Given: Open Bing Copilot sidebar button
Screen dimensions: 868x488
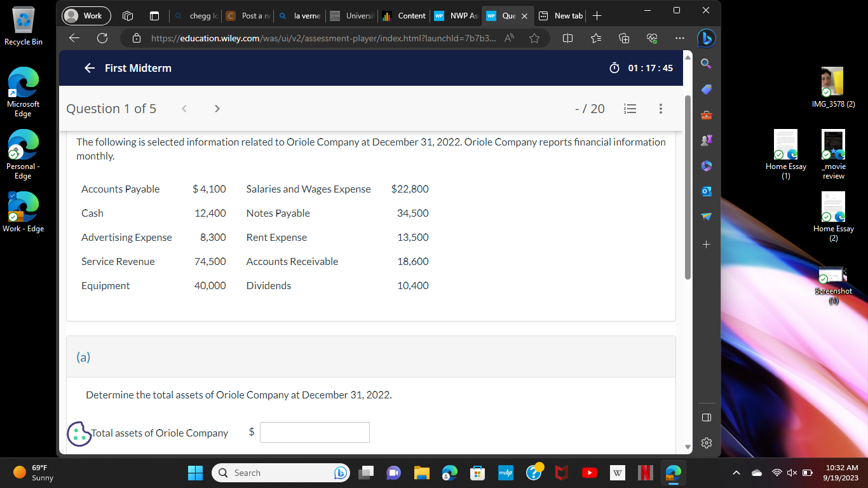Looking at the screenshot, I should (705, 39).
